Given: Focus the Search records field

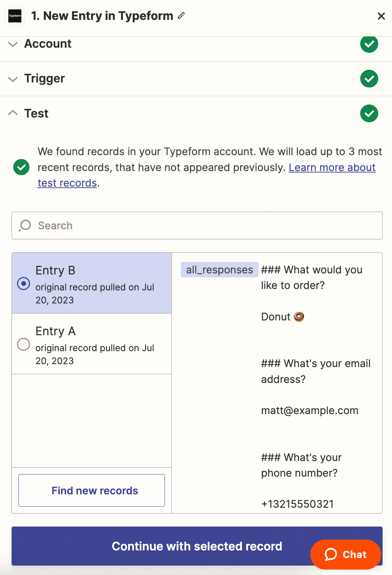Looking at the screenshot, I should pos(197,226).
